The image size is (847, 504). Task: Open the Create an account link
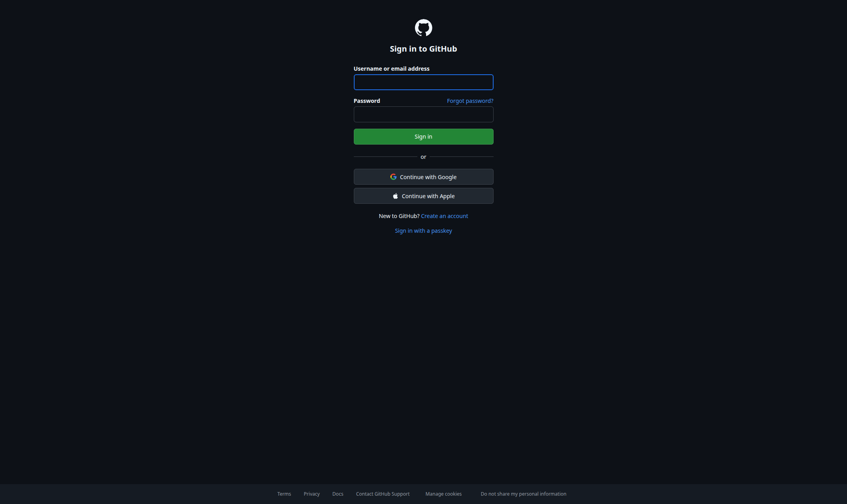[444, 216]
